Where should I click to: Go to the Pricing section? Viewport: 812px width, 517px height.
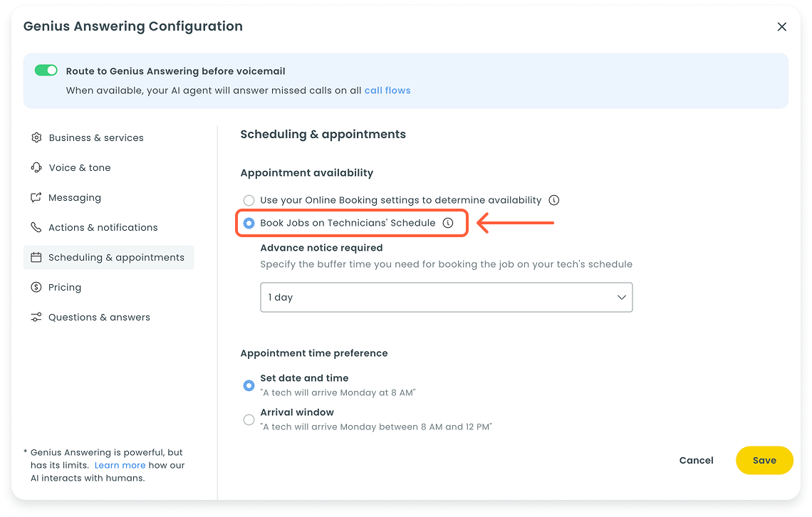(x=64, y=287)
